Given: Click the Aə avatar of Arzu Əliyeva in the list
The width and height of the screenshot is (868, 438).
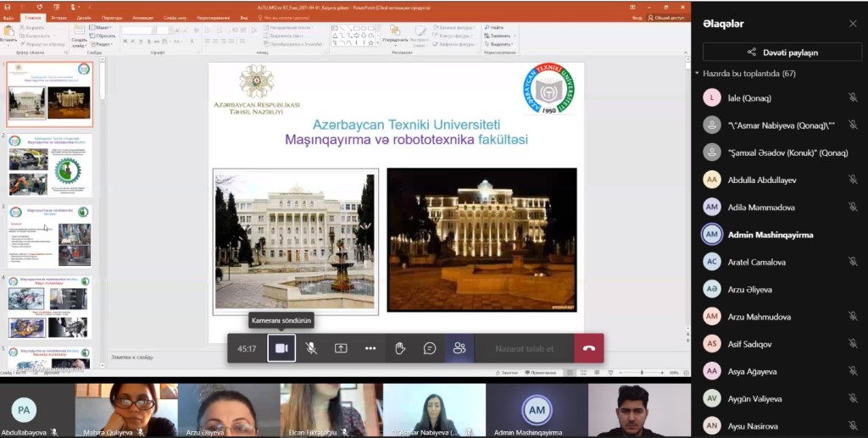Looking at the screenshot, I should [712, 289].
